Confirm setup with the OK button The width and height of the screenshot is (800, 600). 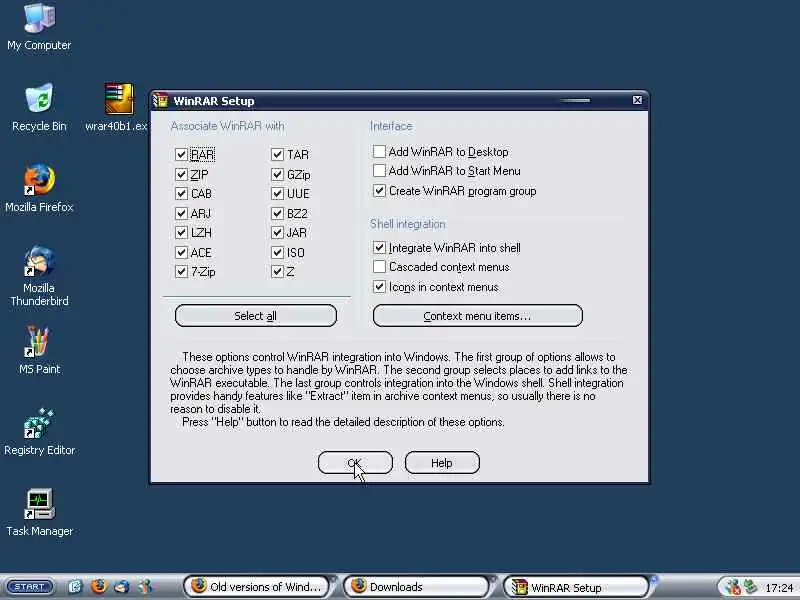(x=355, y=463)
